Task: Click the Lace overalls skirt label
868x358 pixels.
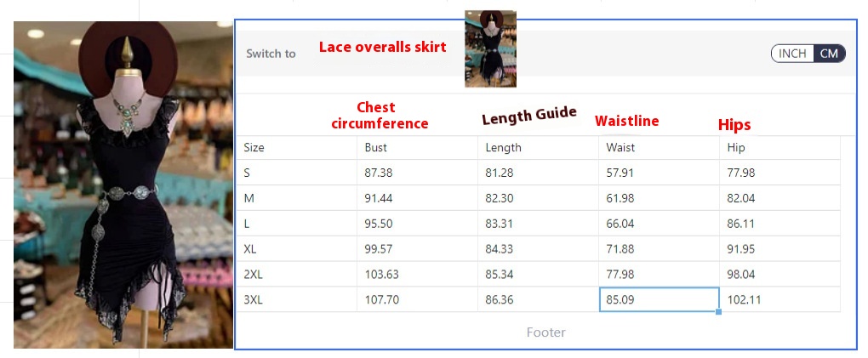Action: (383, 47)
